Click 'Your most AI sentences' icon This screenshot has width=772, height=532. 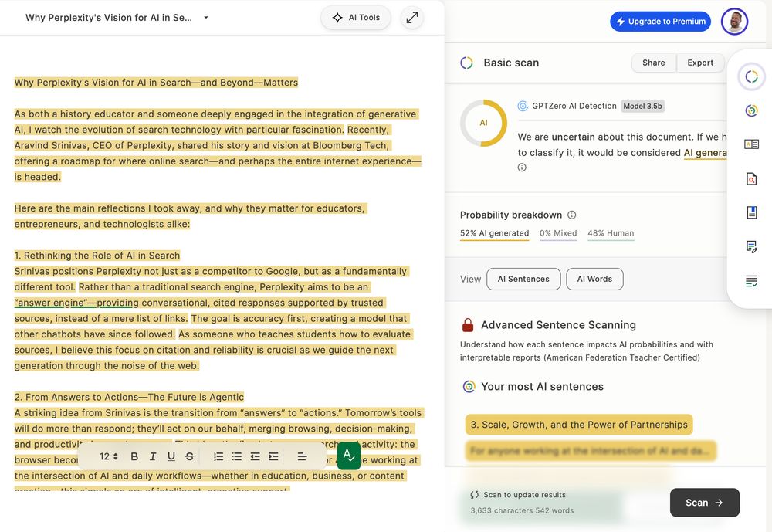click(469, 387)
